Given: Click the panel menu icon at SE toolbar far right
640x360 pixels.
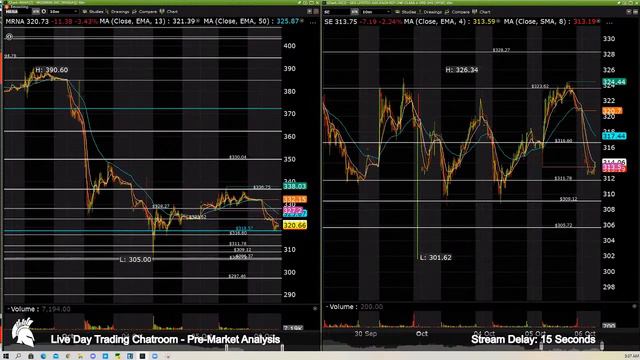Looking at the screenshot, I should point(635,12).
